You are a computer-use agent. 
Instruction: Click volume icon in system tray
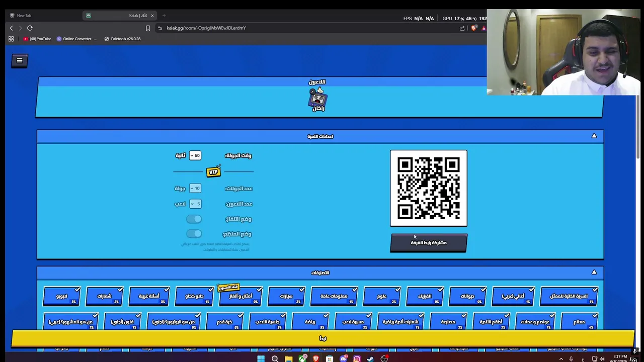(602, 359)
